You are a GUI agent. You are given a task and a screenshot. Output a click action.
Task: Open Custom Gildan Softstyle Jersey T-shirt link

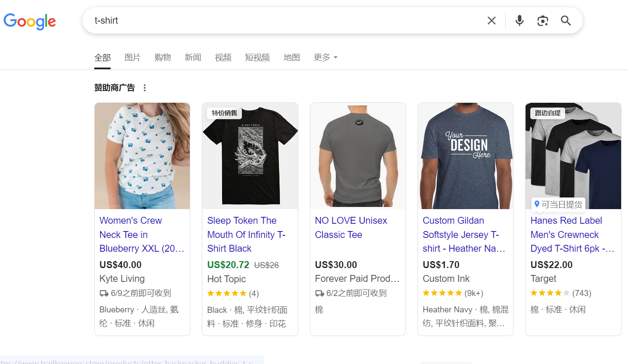tap(464, 234)
